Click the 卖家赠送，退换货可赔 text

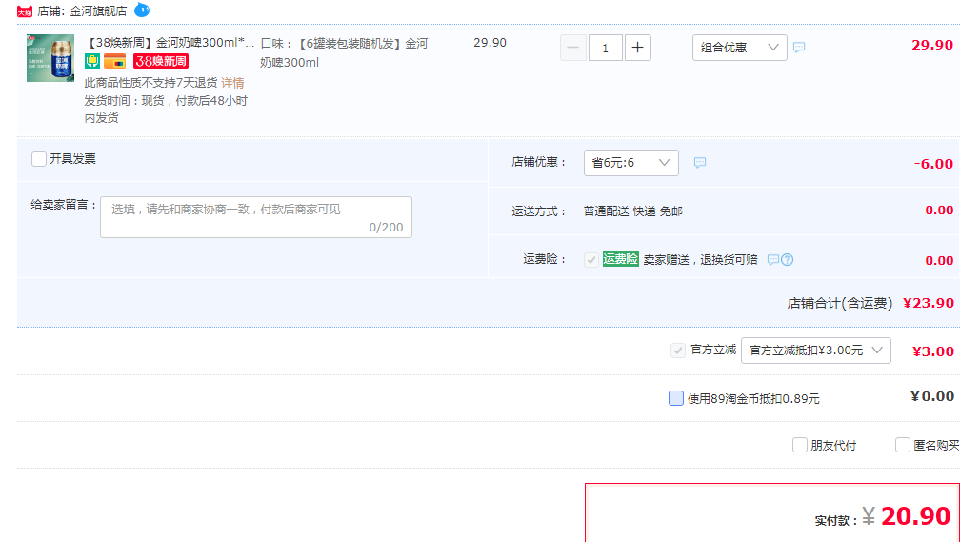point(701,259)
